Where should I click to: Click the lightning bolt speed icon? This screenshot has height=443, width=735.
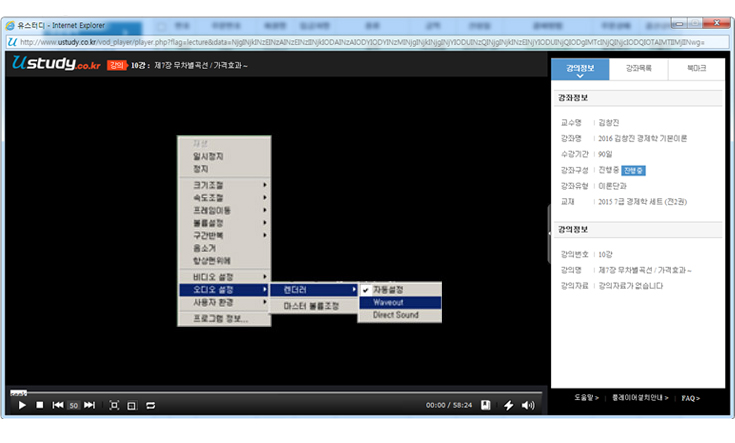click(508, 405)
